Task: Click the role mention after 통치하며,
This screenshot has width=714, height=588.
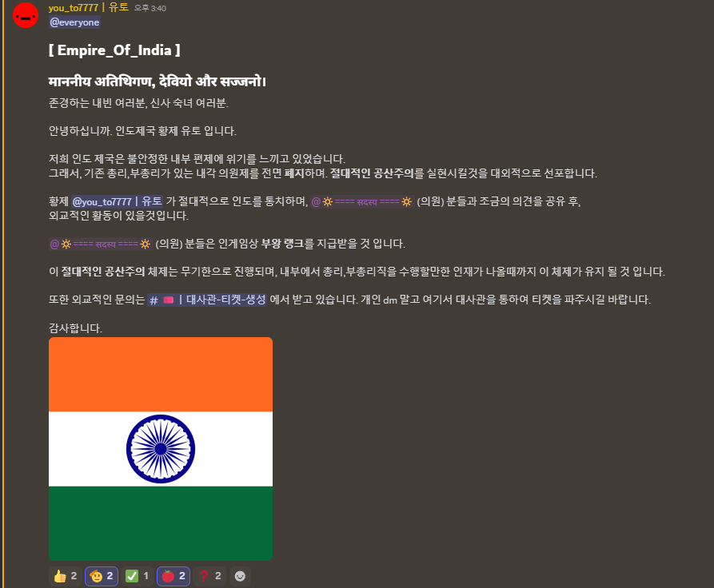Action: point(362,201)
